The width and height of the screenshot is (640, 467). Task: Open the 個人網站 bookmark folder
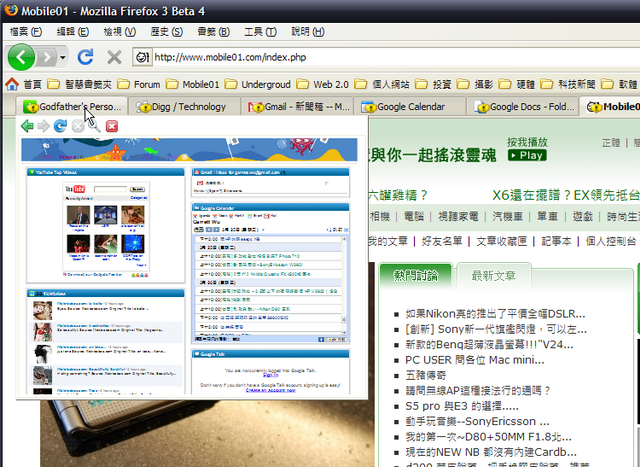tap(382, 84)
